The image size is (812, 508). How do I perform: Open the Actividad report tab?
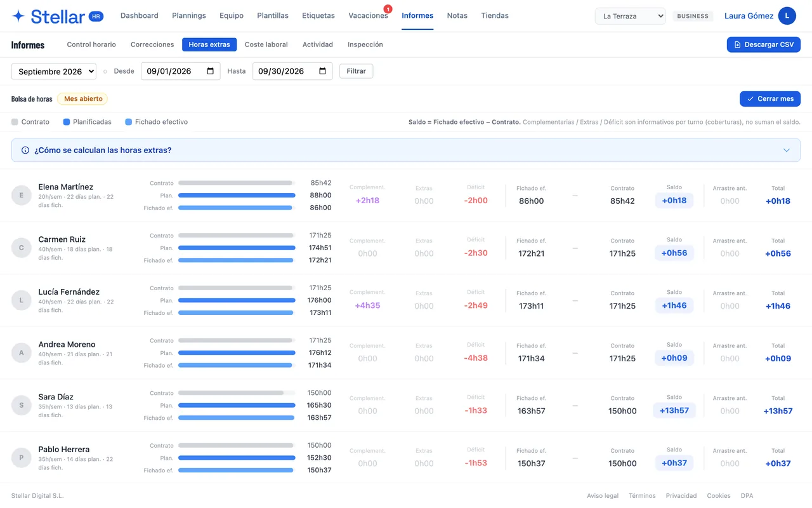point(318,44)
